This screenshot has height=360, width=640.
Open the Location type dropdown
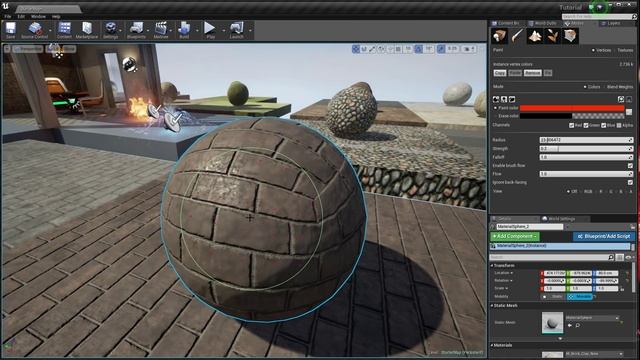[x=504, y=273]
